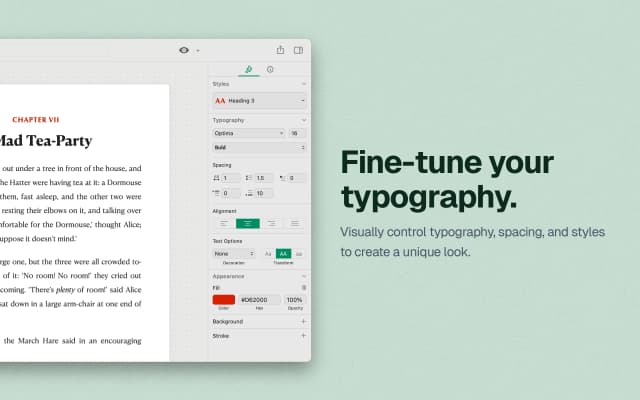Select center text alignment

pyautogui.click(x=247, y=223)
